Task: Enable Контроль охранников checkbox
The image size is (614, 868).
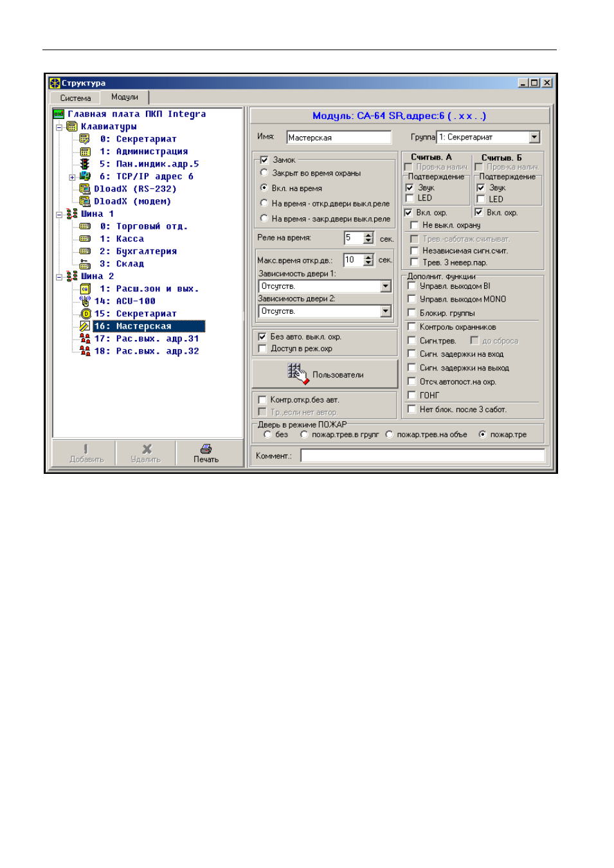Action: 411,327
